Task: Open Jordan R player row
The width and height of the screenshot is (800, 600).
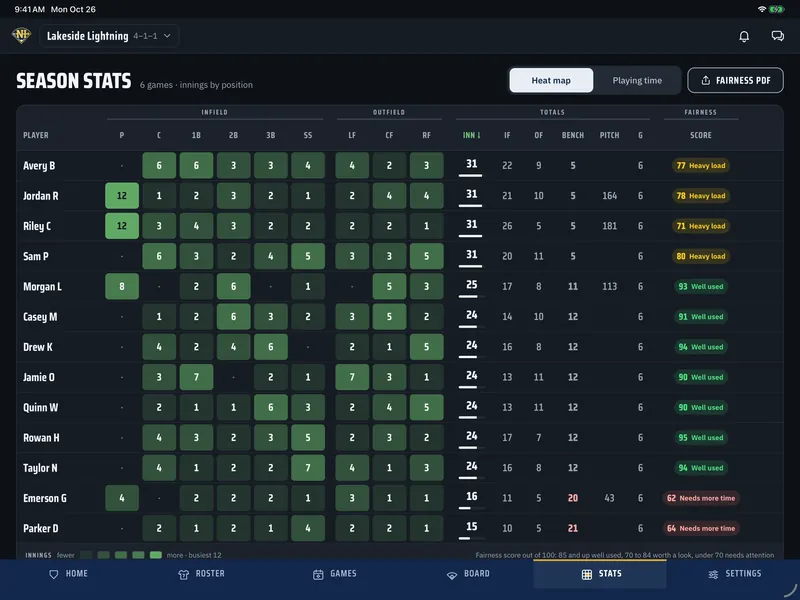Action: pyautogui.click(x=400, y=195)
